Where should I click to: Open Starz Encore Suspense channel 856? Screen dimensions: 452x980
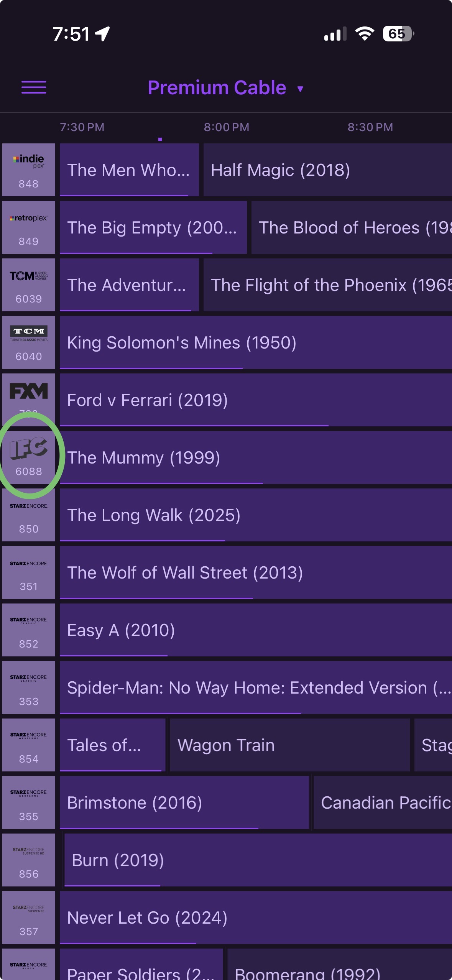point(29,860)
